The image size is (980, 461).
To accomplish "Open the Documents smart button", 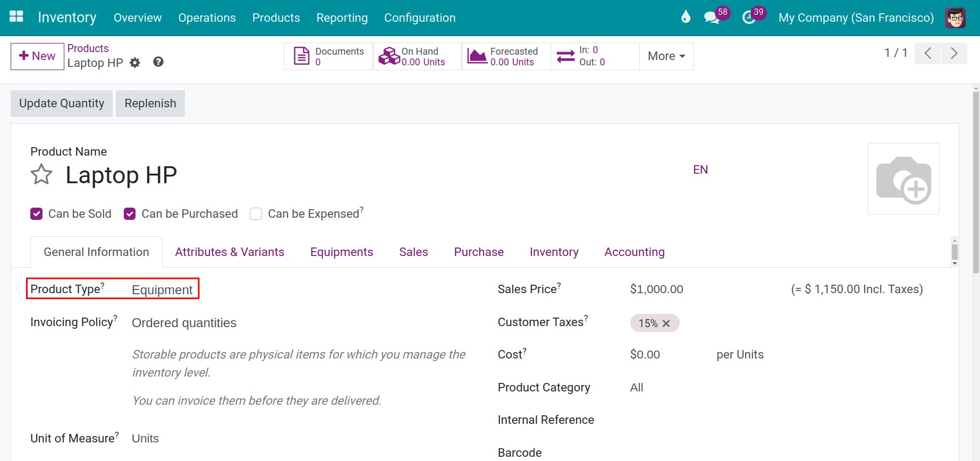I will pos(328,56).
